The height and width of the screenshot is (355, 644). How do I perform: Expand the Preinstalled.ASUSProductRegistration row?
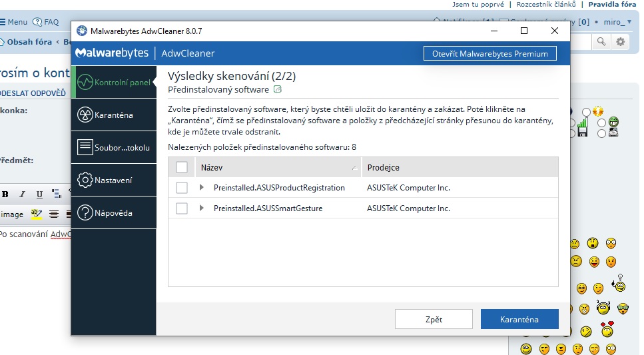click(x=202, y=188)
